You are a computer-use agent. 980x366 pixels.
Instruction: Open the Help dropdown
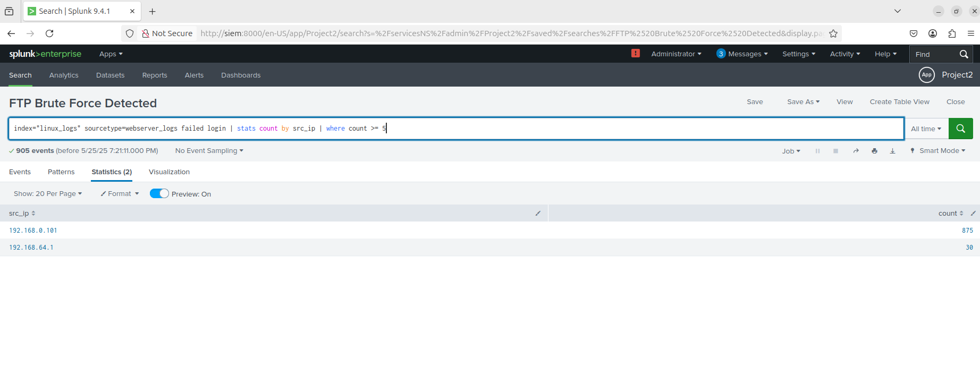tap(885, 54)
